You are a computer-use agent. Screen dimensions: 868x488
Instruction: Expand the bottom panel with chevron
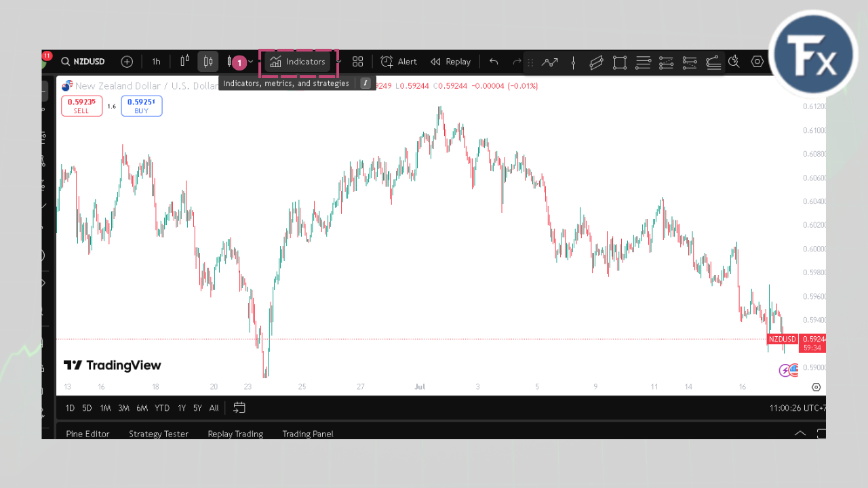click(x=800, y=433)
